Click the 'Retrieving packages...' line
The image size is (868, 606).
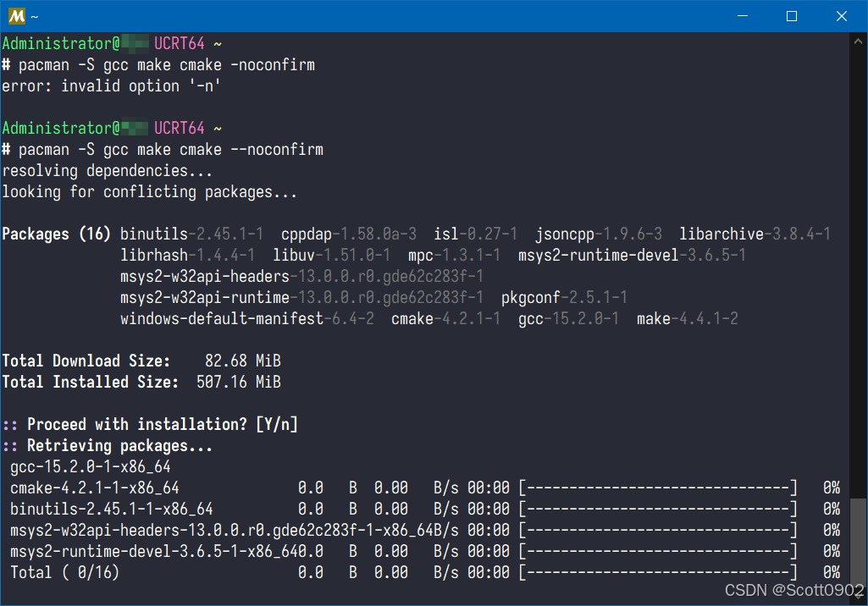coord(119,446)
